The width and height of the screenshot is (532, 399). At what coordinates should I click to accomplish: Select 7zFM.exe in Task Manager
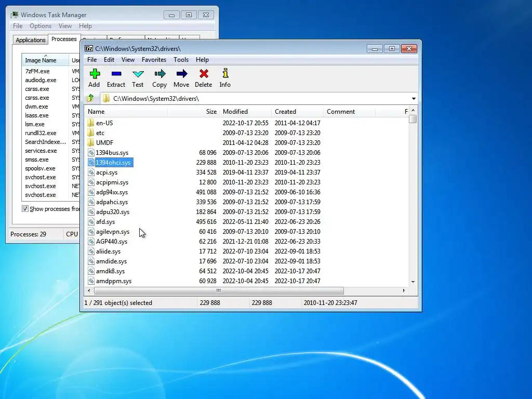click(37, 71)
